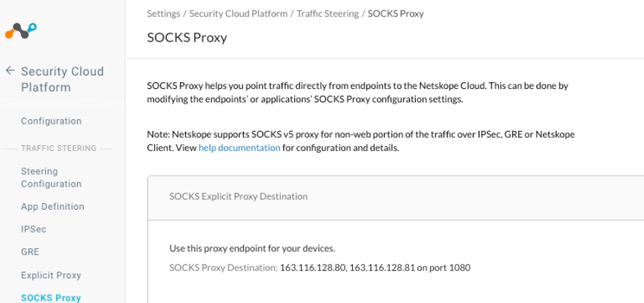644x303 pixels.
Task: Select Steering Configuration in the sidebar
Action: pyautogui.click(x=51, y=178)
